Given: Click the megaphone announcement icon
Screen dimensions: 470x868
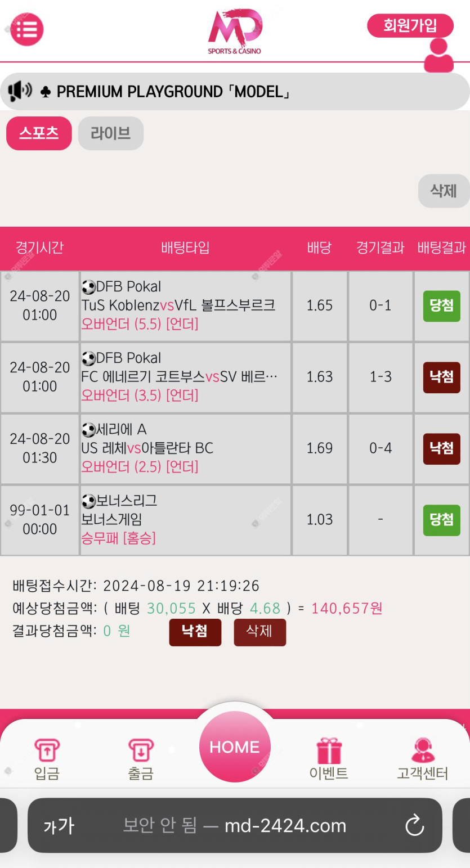Looking at the screenshot, I should click(20, 91).
